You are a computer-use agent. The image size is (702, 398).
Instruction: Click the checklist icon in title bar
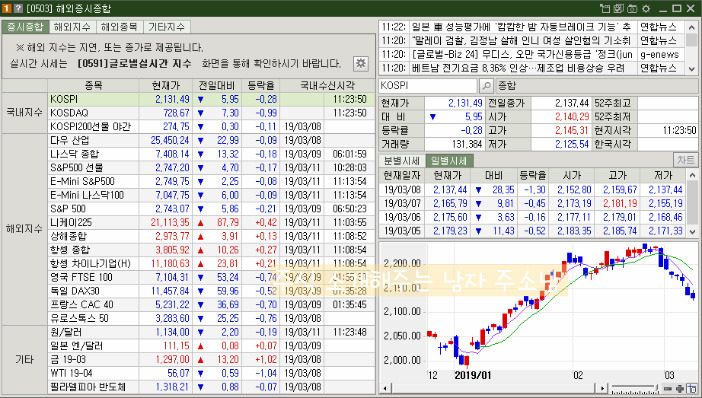click(619, 8)
